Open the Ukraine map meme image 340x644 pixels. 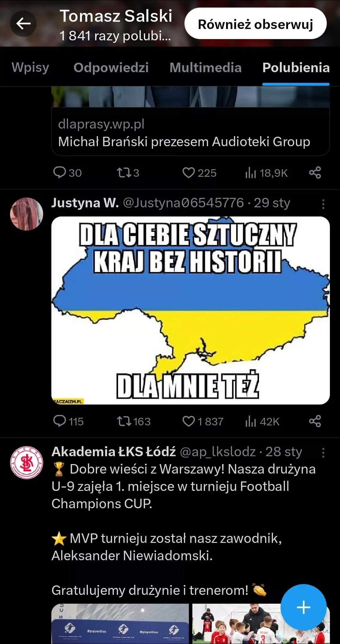[190, 310]
